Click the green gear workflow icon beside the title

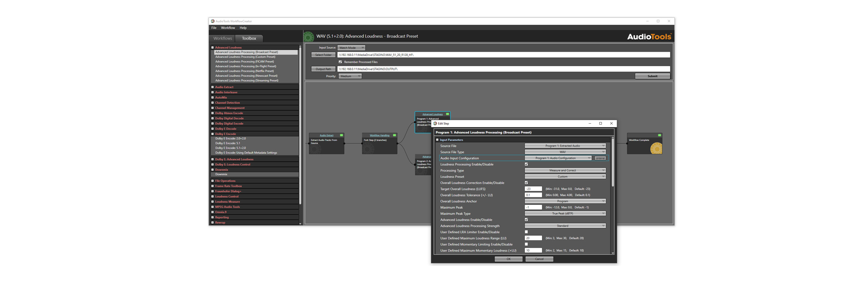pos(309,37)
